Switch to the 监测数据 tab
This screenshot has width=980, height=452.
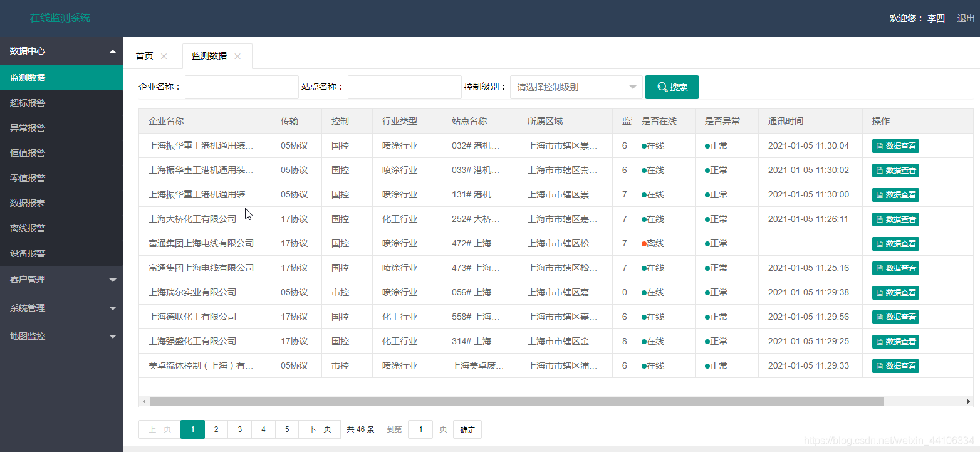click(x=209, y=56)
